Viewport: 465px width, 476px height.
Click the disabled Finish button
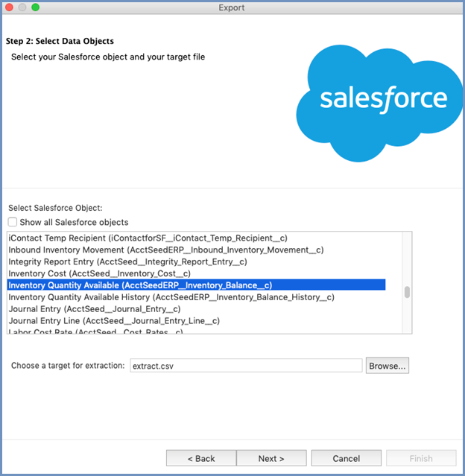click(x=421, y=458)
